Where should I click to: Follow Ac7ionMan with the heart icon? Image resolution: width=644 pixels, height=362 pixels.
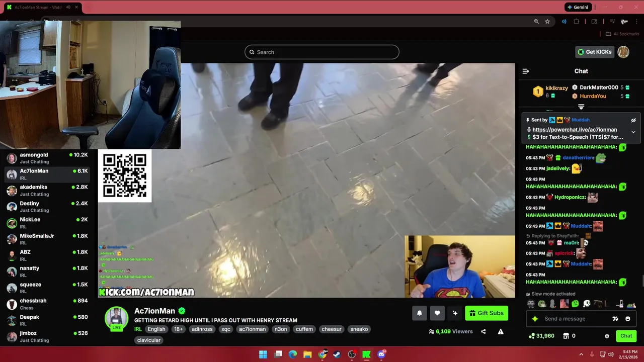[437, 313]
